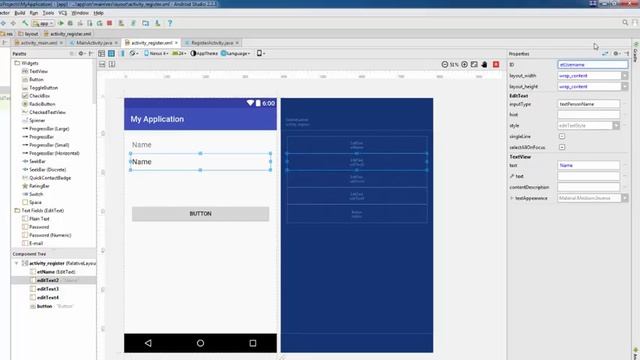Viewport: 640px width, 360px height.
Task: Open the Nexus 4 device dropdown
Action: (x=156, y=53)
